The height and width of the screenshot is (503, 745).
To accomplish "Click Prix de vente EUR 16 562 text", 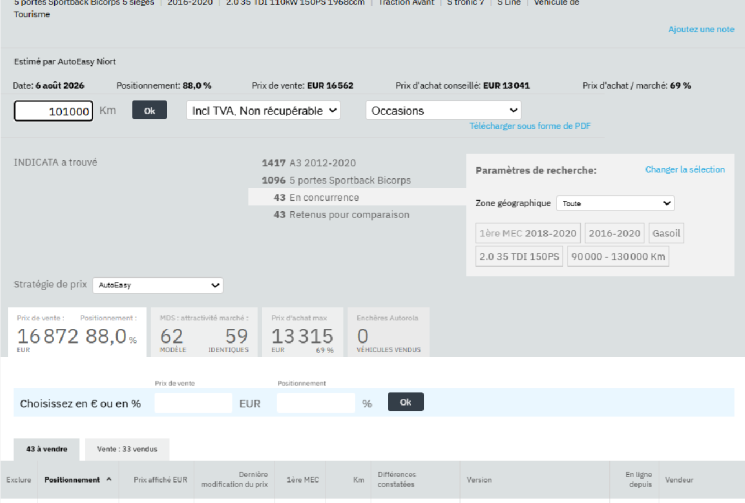I will [302, 85].
